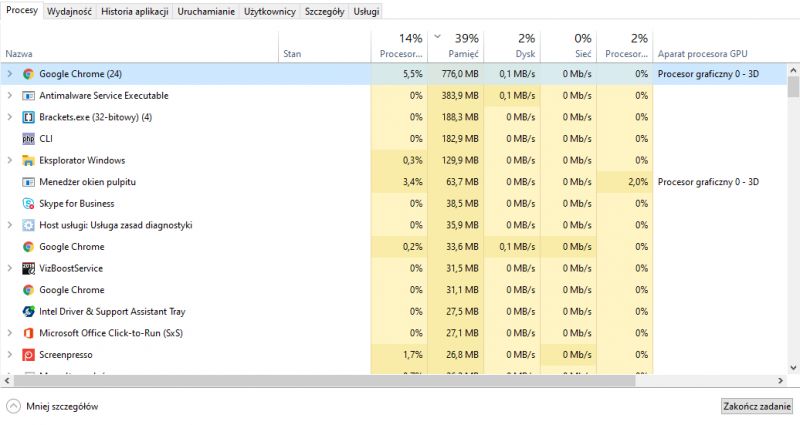Expand Microsoft Office Click-to-Run (SxS) row
Viewport: 800px width, 425px height.
click(9, 333)
